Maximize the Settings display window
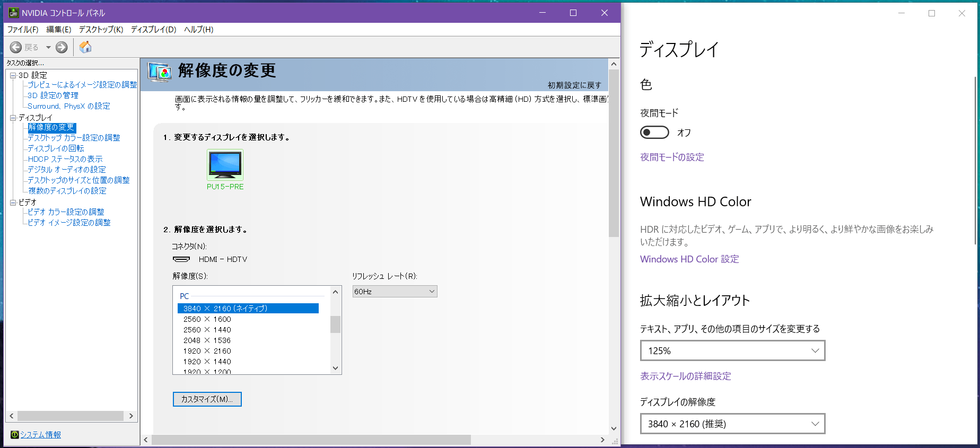 click(932, 13)
